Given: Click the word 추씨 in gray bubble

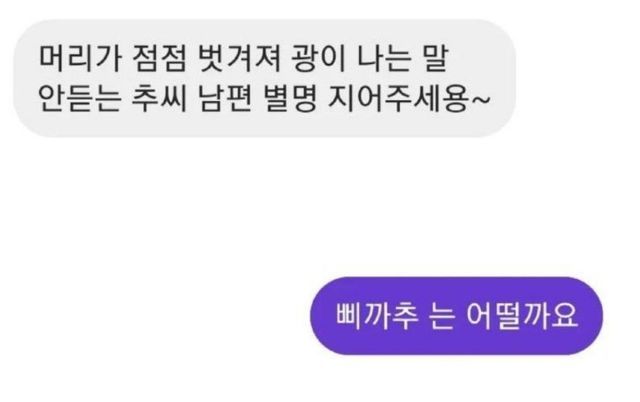Looking at the screenshot, I should click(159, 99).
